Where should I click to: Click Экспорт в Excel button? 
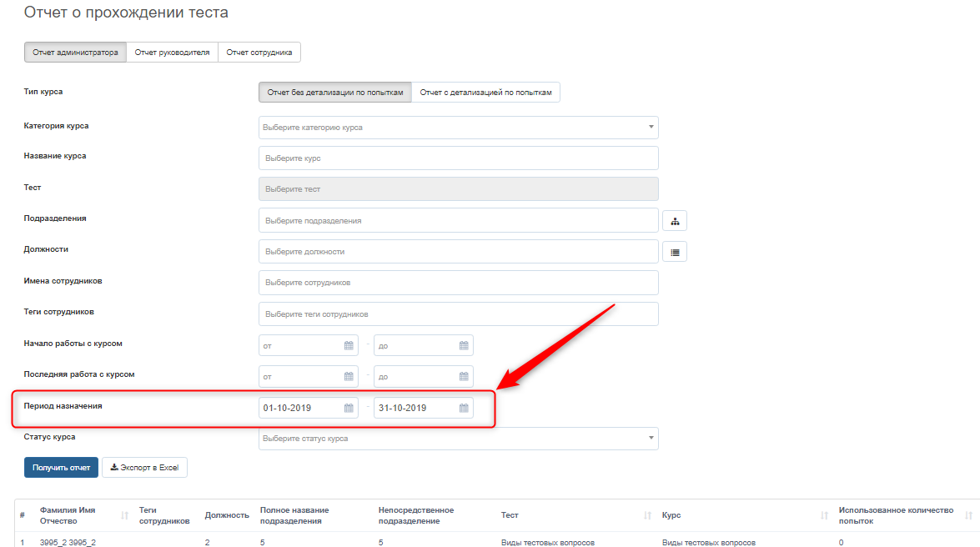[144, 468]
